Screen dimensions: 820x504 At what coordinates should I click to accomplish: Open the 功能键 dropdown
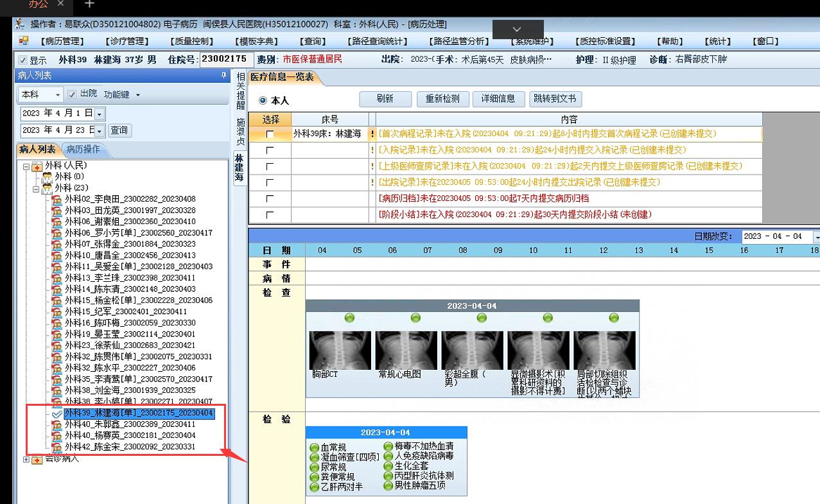pyautogui.click(x=122, y=94)
